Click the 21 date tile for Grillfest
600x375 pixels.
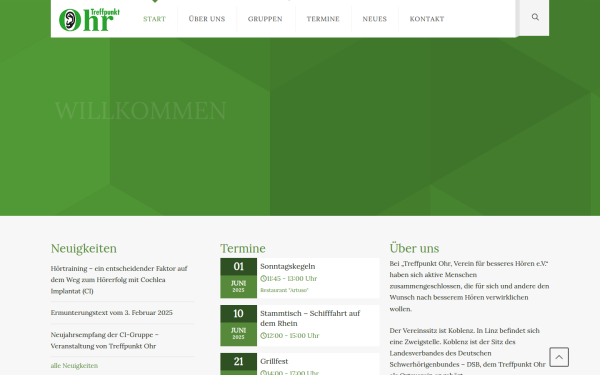pyautogui.click(x=238, y=364)
